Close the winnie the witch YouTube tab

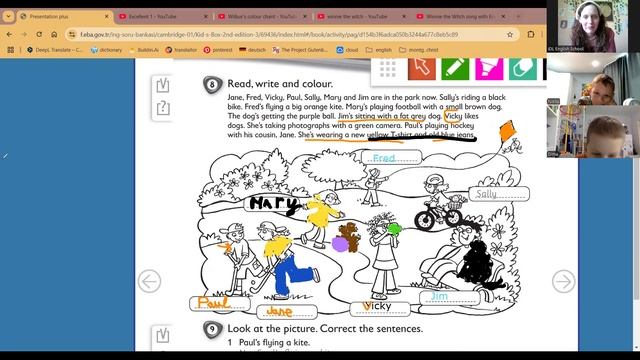(x=404, y=16)
